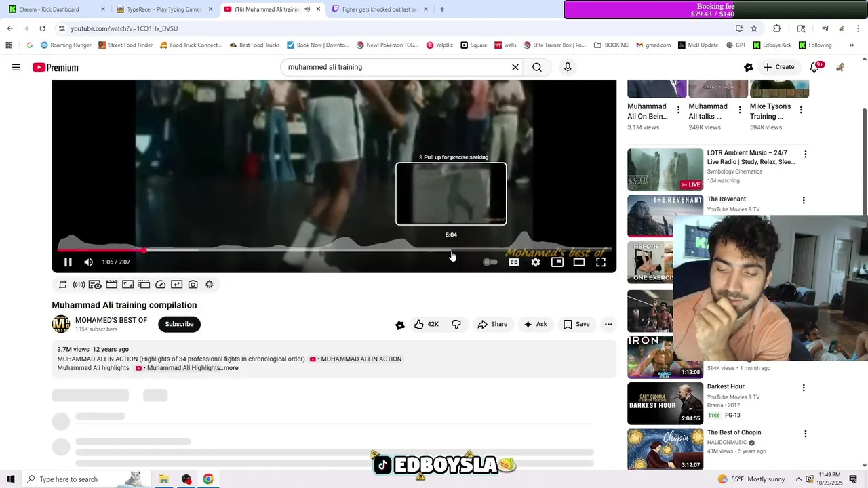The width and height of the screenshot is (868, 488).
Task: Open options for Muhammad Ali On Being short
Action: tap(678, 110)
